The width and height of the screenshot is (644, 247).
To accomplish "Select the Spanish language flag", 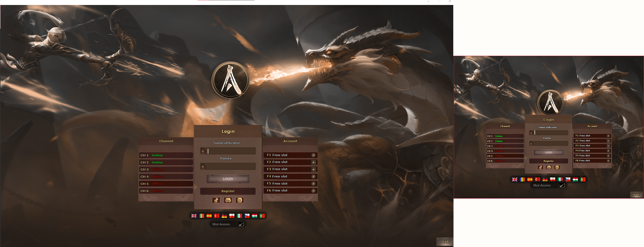I will click(x=209, y=216).
